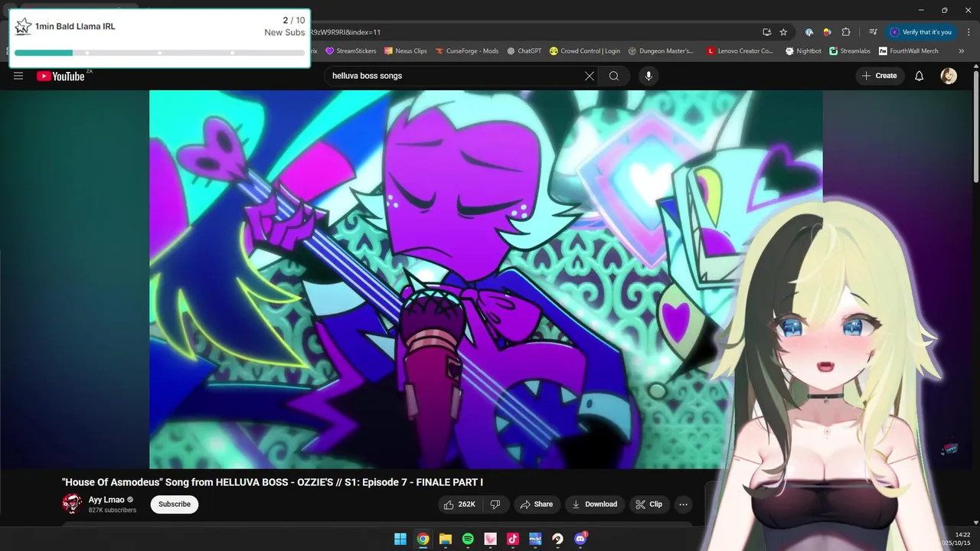Open the Create button
This screenshot has height=551, width=980.
pyautogui.click(x=879, y=76)
